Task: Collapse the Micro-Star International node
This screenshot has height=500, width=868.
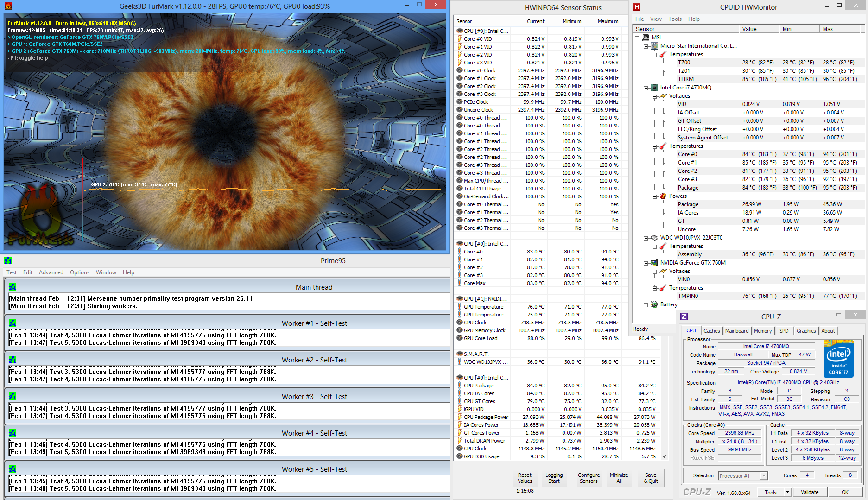Action: click(646, 46)
